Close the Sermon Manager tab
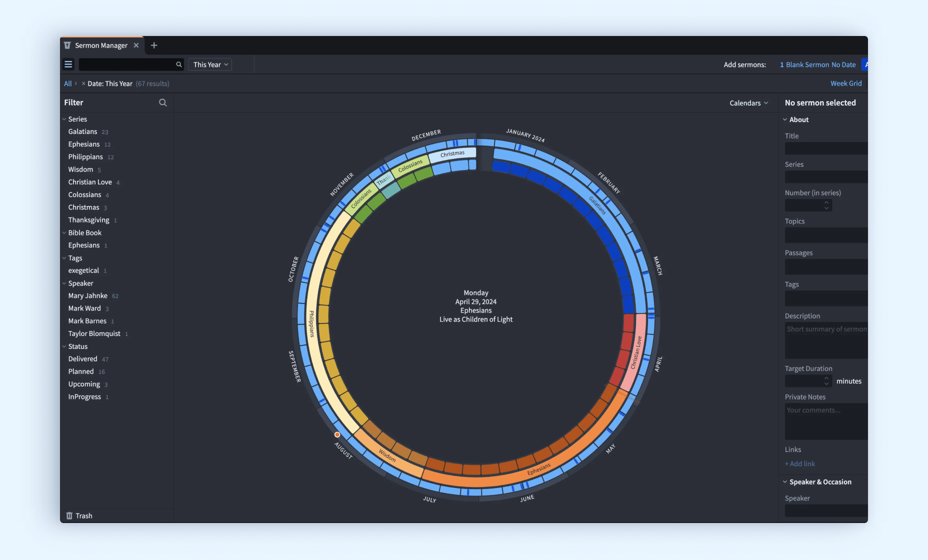The width and height of the screenshot is (928, 560). (x=136, y=45)
